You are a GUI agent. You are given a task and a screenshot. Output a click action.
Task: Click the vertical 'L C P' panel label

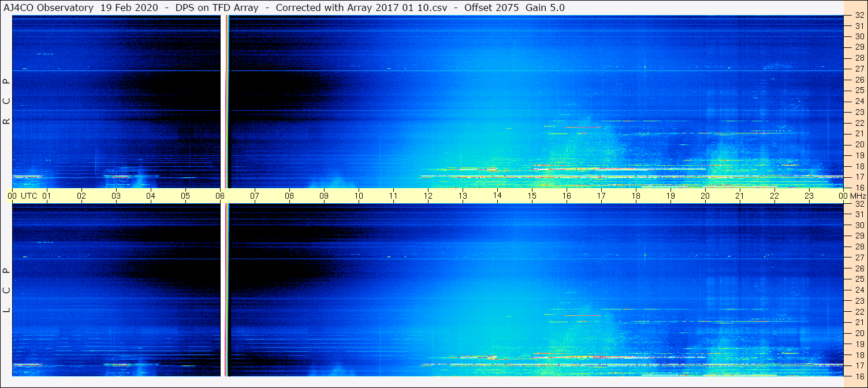coord(6,290)
